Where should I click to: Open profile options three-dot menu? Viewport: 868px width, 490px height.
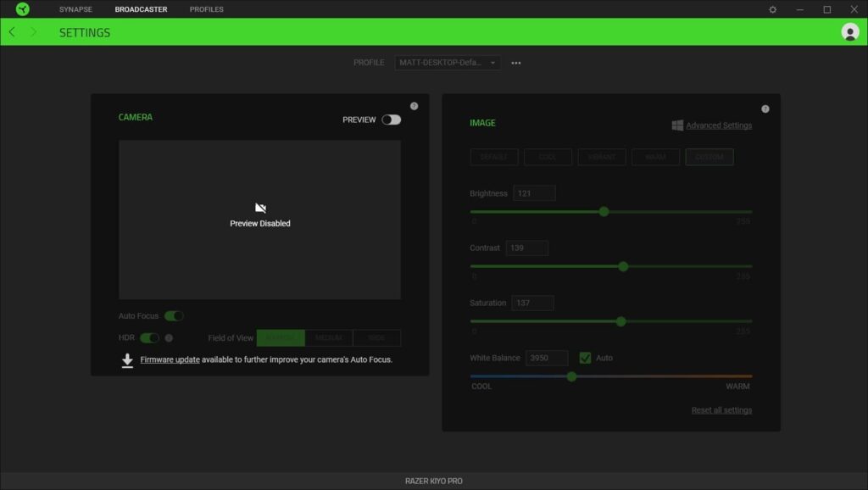point(516,63)
